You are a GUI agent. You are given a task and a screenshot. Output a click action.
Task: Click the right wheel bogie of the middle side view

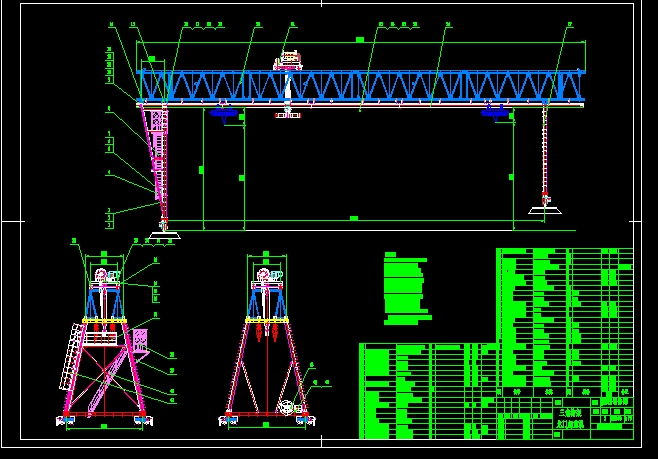[x=305, y=420]
